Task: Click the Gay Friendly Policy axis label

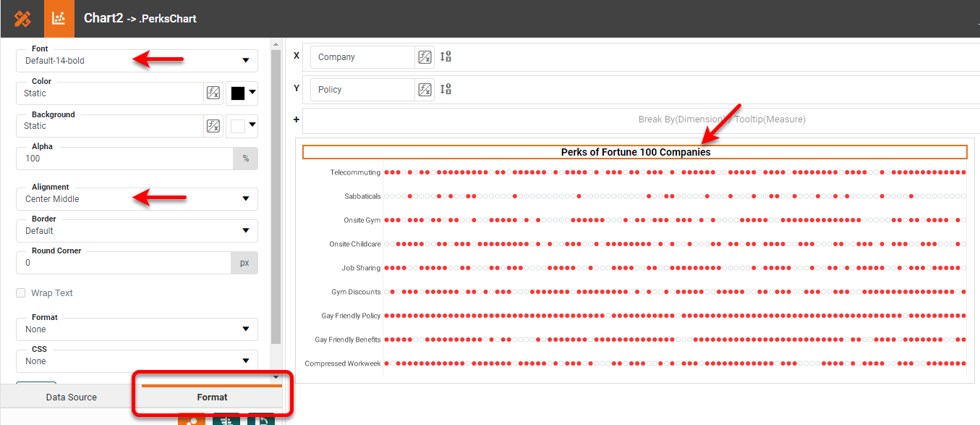Action: tap(351, 316)
